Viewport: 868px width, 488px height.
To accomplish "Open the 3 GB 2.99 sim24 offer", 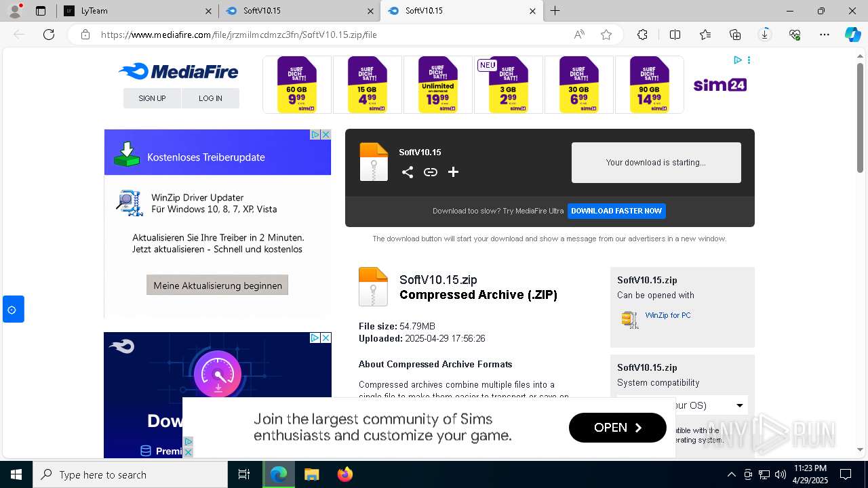I will coord(509,85).
